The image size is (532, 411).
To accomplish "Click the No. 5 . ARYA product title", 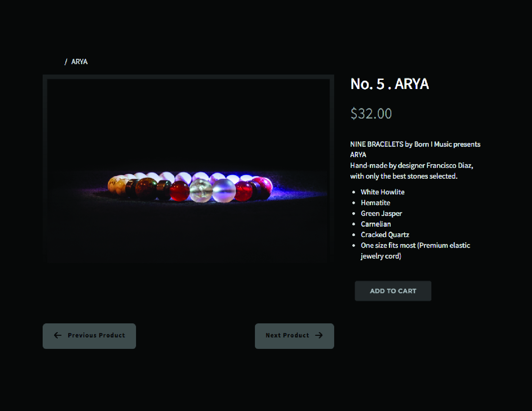I will pyautogui.click(x=389, y=84).
